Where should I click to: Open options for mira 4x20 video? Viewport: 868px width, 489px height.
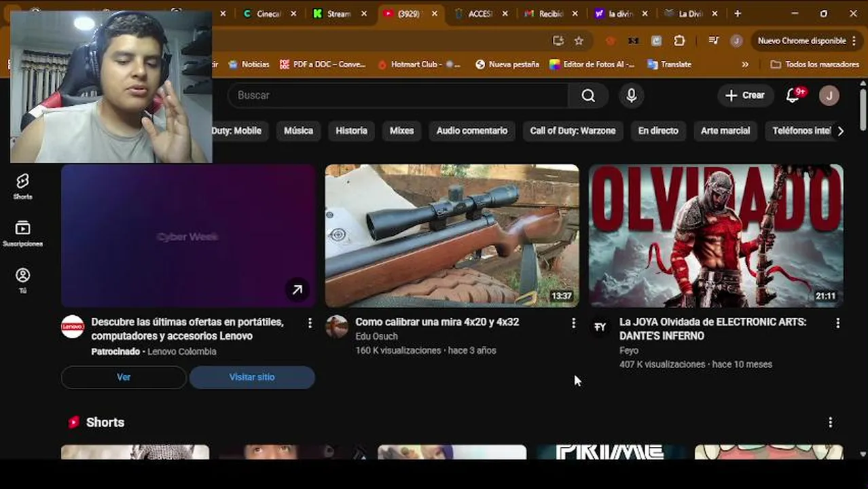[573, 323]
